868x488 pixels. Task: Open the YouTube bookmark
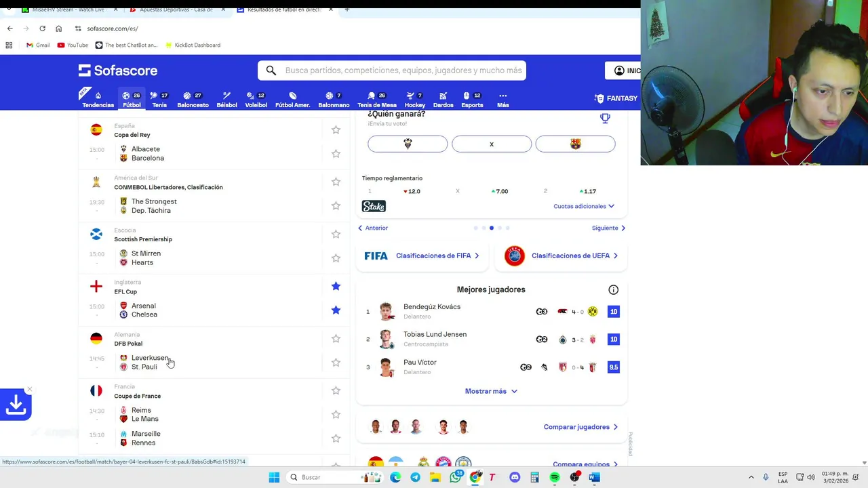click(73, 45)
